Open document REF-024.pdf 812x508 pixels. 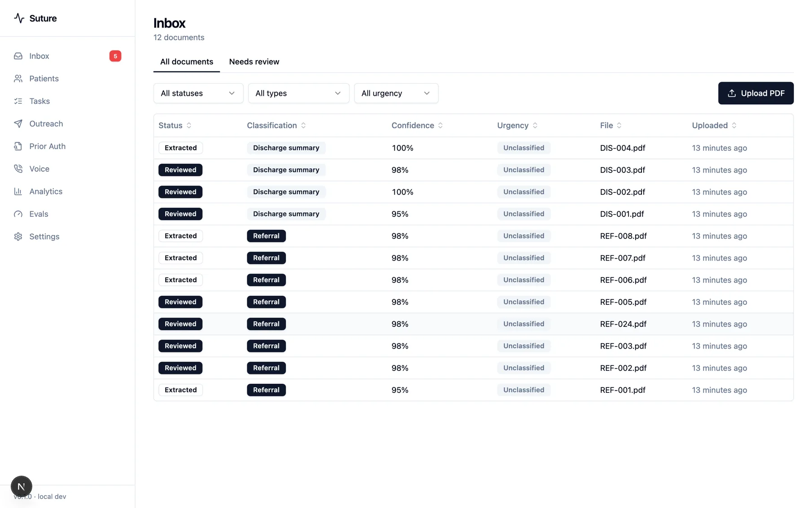coord(623,324)
